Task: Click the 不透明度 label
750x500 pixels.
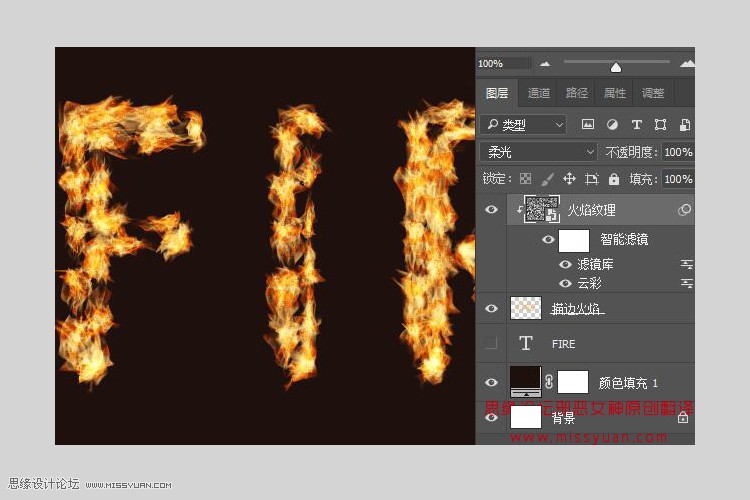Action: click(x=629, y=152)
